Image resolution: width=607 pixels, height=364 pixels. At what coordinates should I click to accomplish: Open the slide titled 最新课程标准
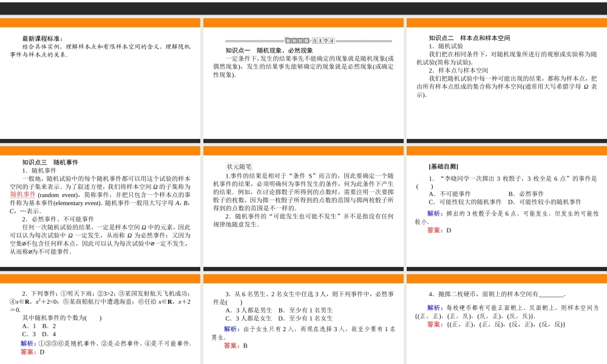[x=100, y=81]
